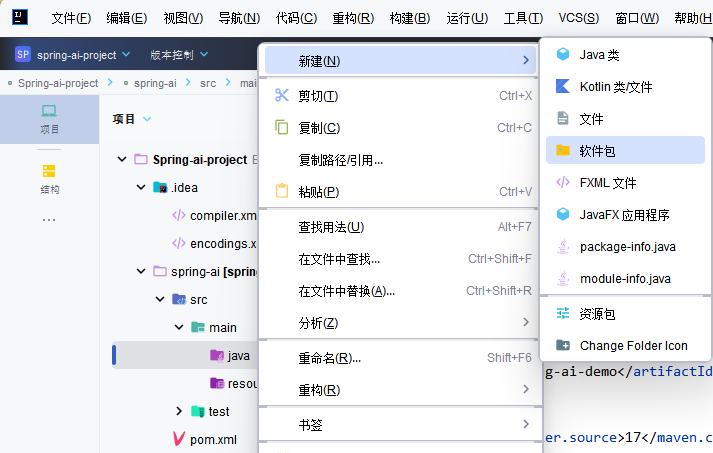Open the 构建(B) menu
The height and width of the screenshot is (453, 713).
pyautogui.click(x=410, y=18)
